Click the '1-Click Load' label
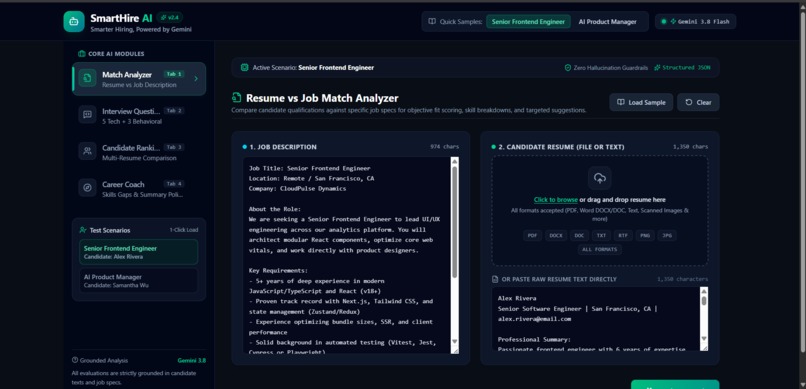 [x=184, y=230]
